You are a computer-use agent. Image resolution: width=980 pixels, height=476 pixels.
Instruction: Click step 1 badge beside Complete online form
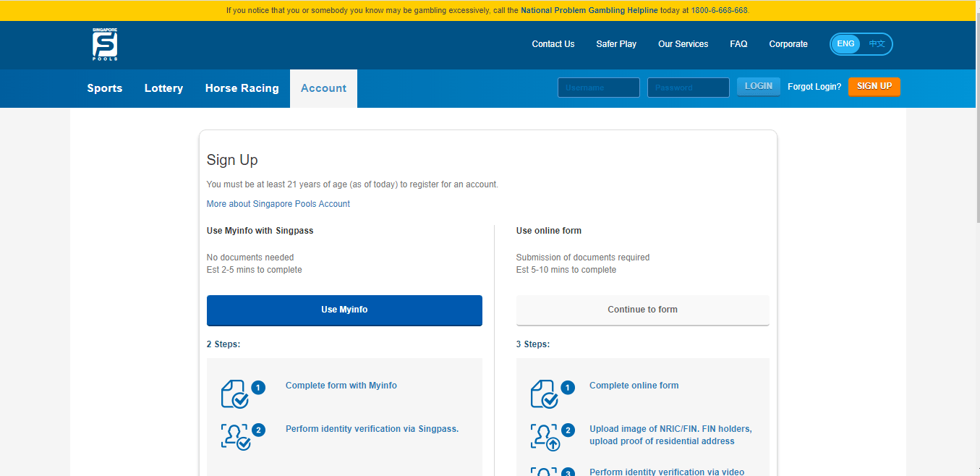(x=568, y=388)
